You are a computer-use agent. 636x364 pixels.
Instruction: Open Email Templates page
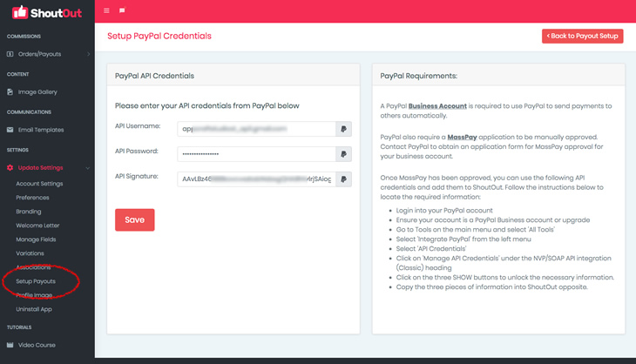click(41, 130)
